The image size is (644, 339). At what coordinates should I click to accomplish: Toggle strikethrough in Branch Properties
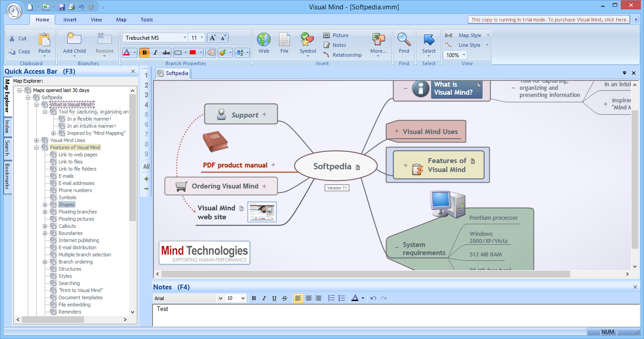coord(166,53)
